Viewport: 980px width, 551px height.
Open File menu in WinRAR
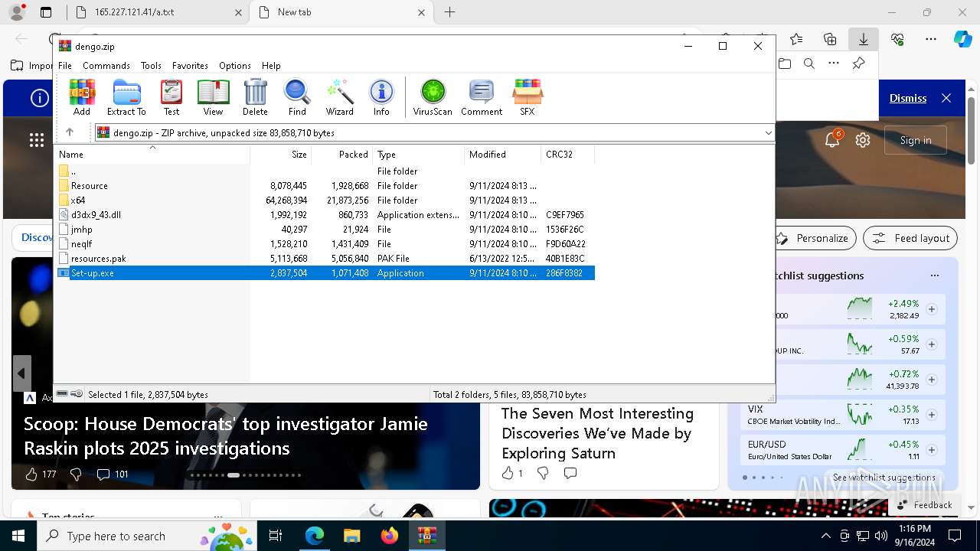coord(65,66)
